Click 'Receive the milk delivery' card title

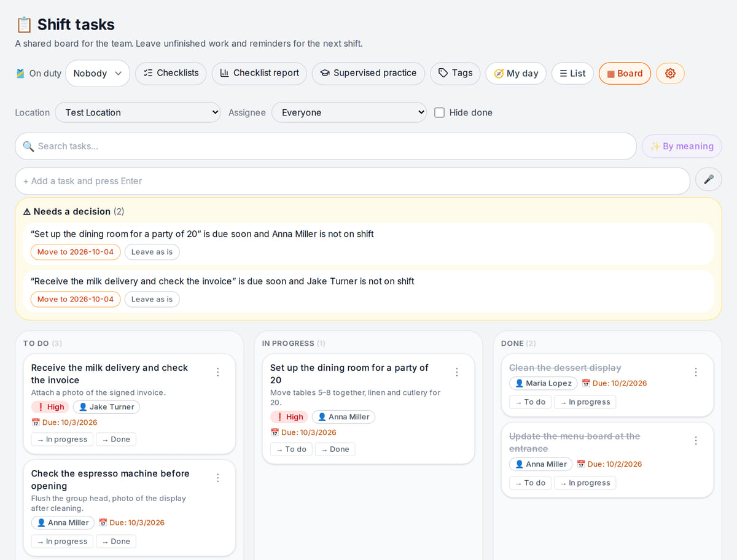tap(109, 374)
